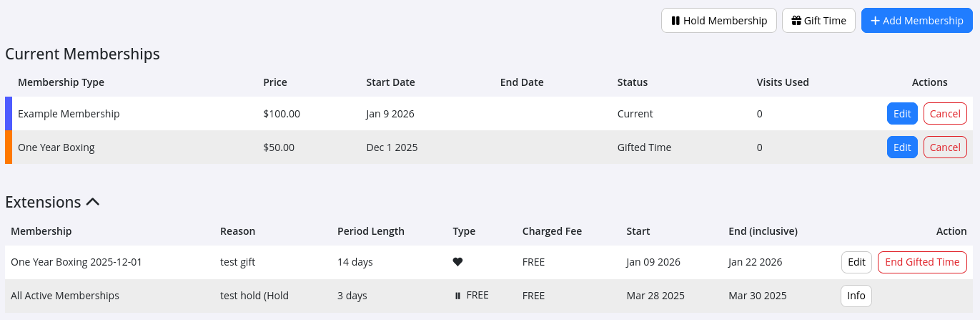Open Info for All Active Memberships hold
This screenshot has width=980, height=320.
coord(856,296)
